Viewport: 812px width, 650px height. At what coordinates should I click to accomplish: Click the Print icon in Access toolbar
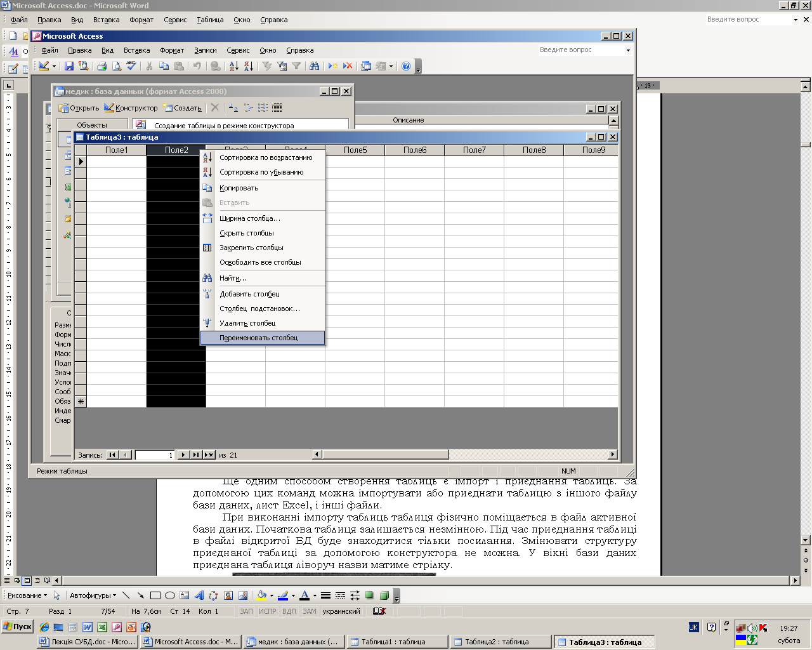pyautogui.click(x=101, y=66)
